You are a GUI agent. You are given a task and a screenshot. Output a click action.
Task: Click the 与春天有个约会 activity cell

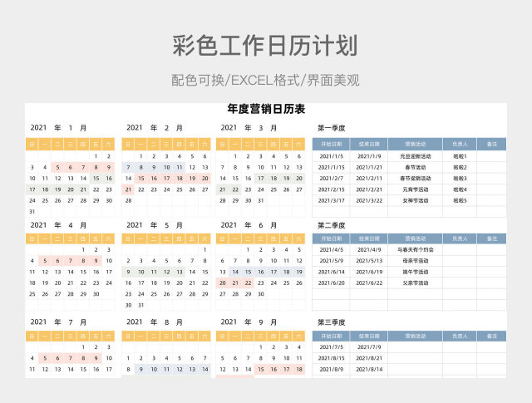click(416, 249)
